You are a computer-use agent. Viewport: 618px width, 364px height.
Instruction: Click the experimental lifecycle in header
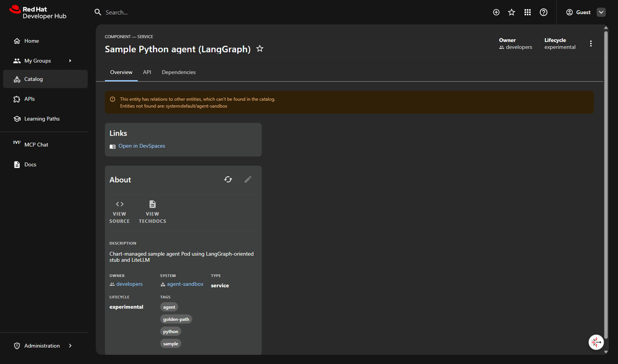pyautogui.click(x=560, y=47)
